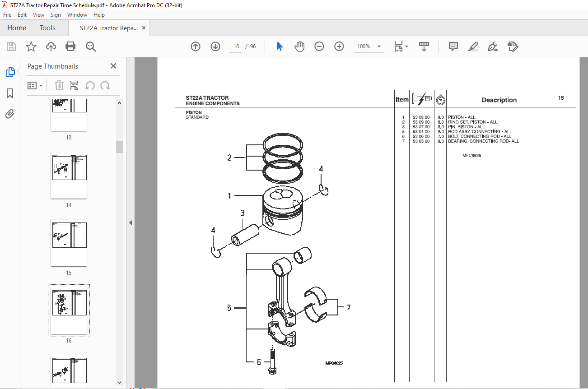
Task: Choose the arrow Selection tool
Action: click(280, 46)
